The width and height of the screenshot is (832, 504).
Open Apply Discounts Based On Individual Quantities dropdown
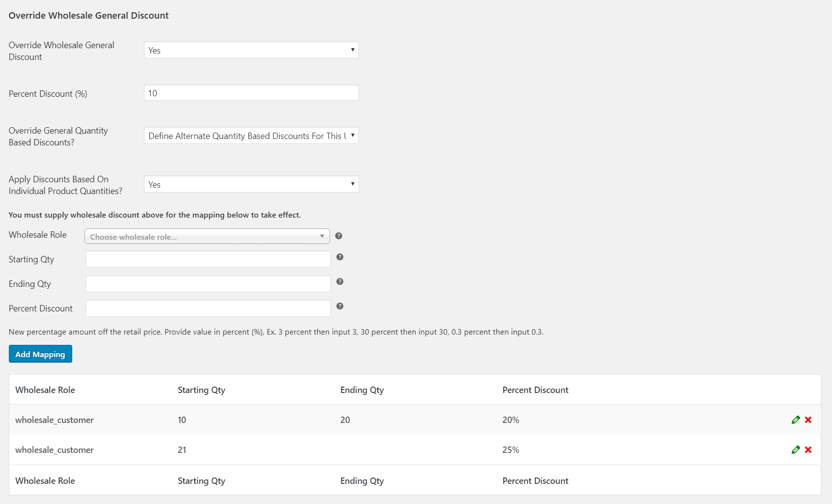click(251, 184)
